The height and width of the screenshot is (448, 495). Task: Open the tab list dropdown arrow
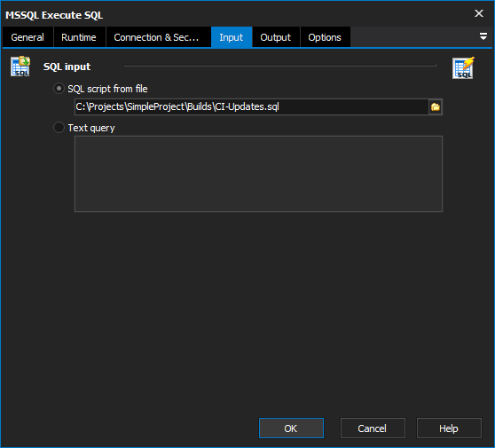[x=483, y=36]
